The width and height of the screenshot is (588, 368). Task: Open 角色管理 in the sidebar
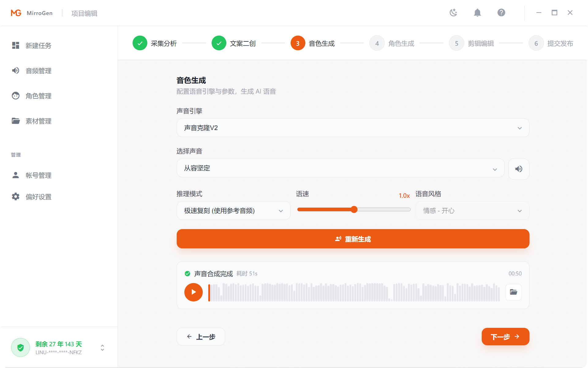(x=38, y=96)
